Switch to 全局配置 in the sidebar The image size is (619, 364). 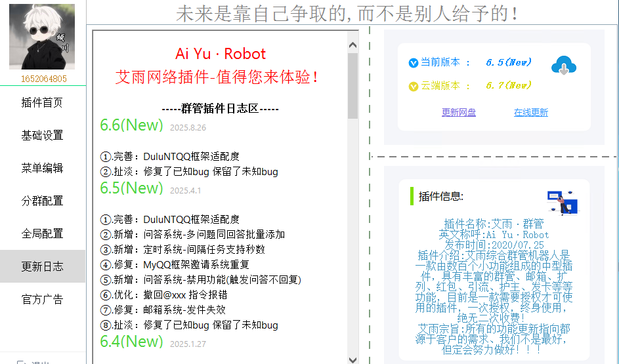coord(43,233)
